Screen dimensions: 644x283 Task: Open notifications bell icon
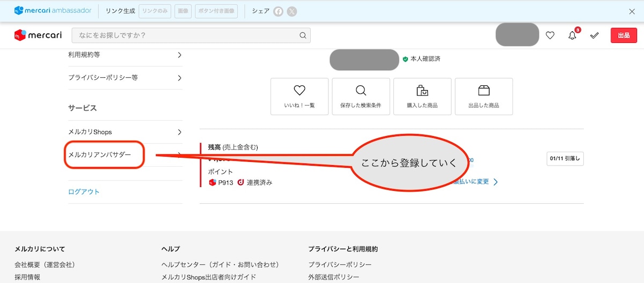(573, 35)
